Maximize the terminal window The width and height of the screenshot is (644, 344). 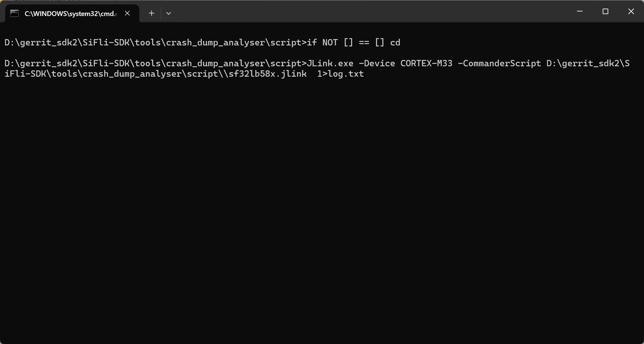605,12
